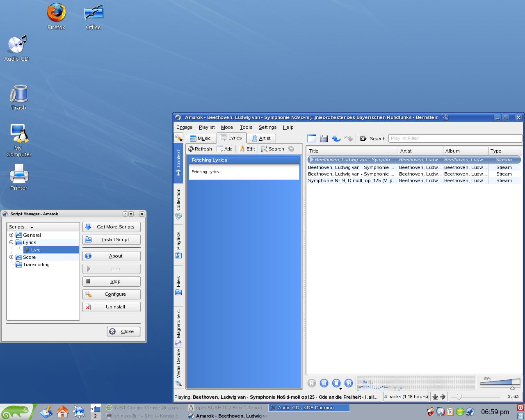Toggle the repeat arrow icon in the status bar
Viewport: 525px width, 420px height.
443,397
